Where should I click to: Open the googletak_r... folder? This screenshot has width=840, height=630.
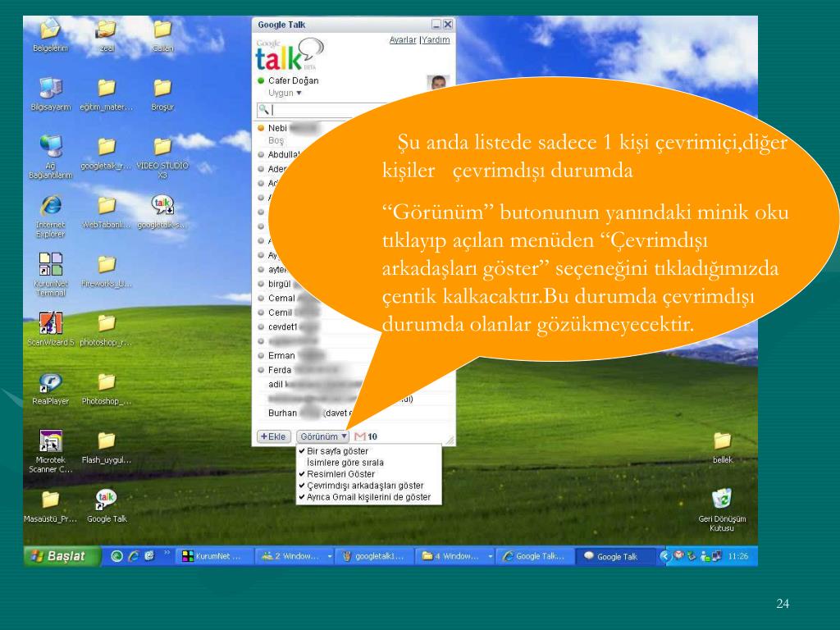click(107, 153)
